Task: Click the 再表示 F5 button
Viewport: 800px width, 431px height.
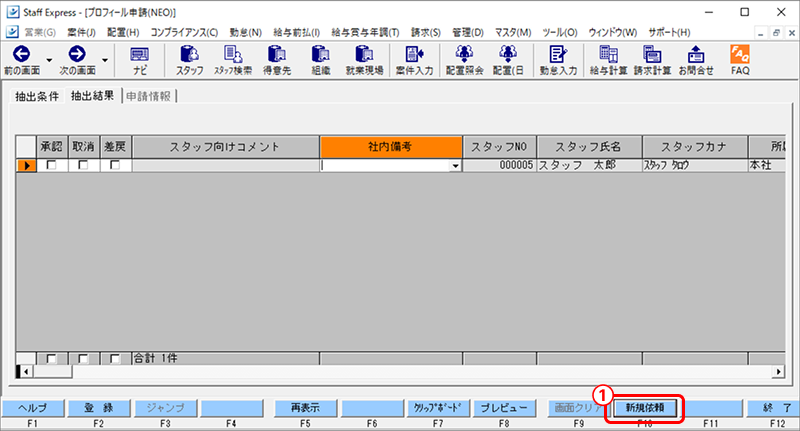Action: [305, 408]
